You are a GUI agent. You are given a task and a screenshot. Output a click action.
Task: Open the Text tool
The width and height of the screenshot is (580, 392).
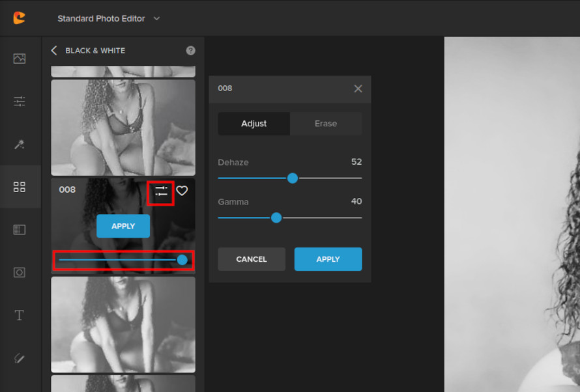pyautogui.click(x=20, y=315)
